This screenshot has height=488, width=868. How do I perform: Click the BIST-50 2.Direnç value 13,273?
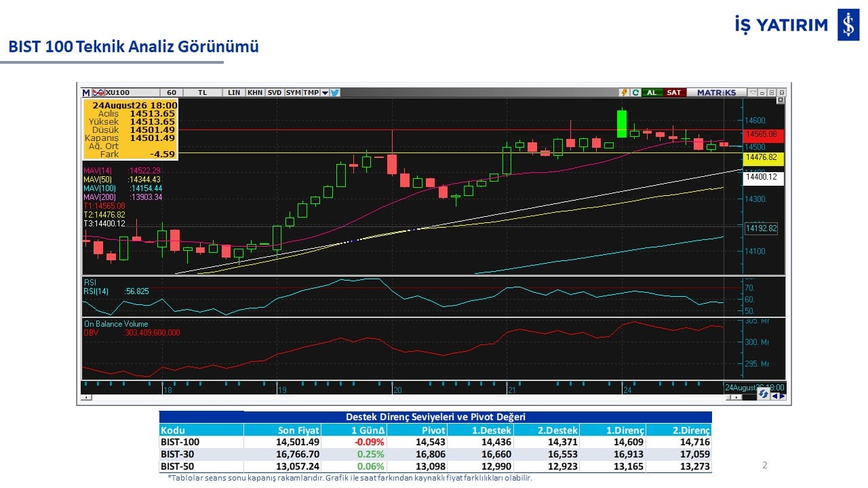(x=696, y=466)
